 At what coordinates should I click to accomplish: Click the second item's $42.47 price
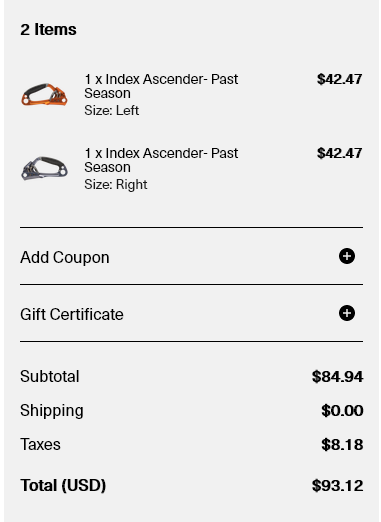pyautogui.click(x=339, y=153)
